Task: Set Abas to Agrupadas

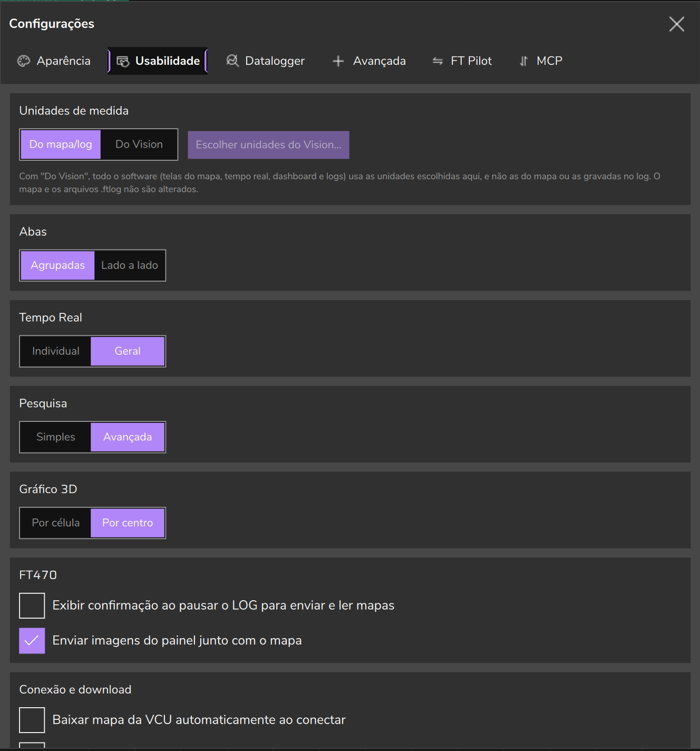Action: [57, 265]
